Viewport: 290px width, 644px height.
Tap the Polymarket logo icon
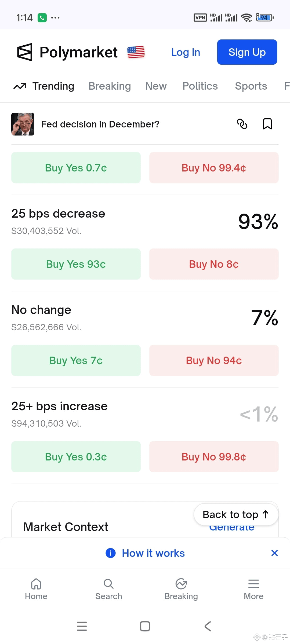tap(25, 52)
